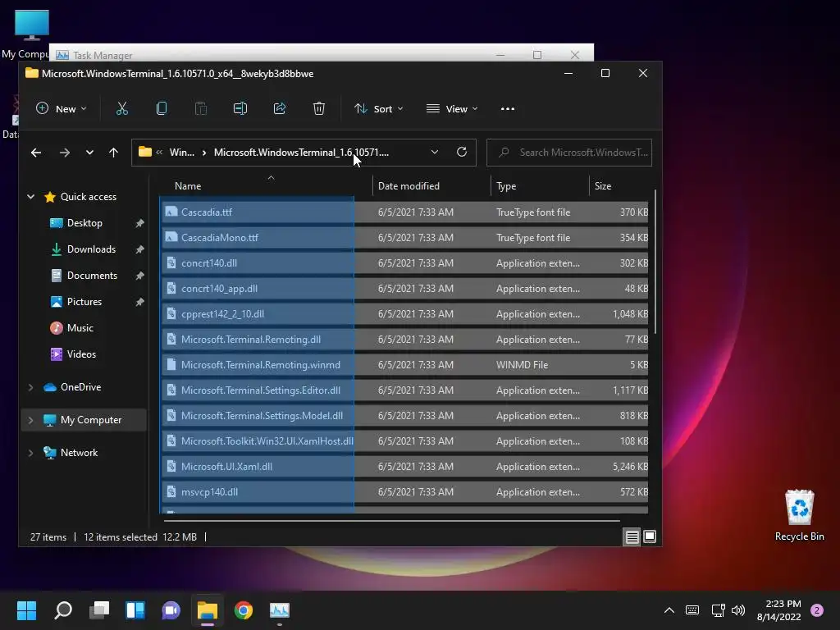Viewport: 840px width, 630px height.
Task: Open the Sort dropdown
Action: click(x=379, y=109)
